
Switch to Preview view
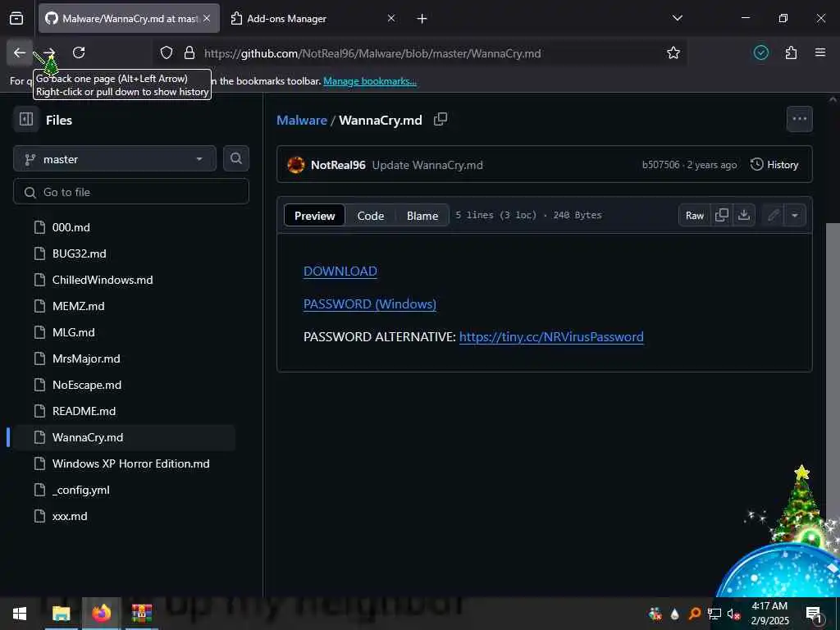click(x=314, y=216)
